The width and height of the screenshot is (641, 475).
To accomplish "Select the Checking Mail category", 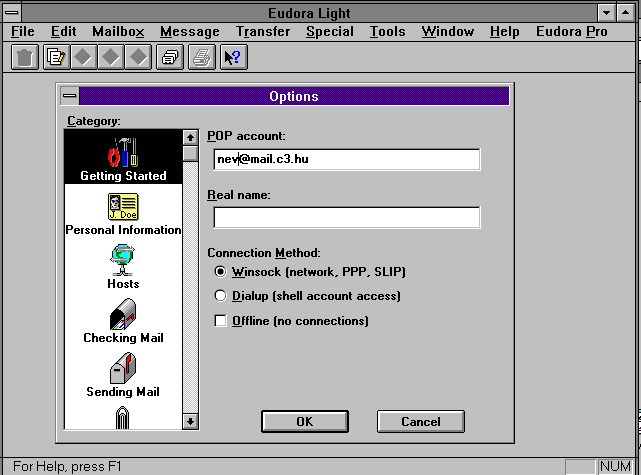I will [123, 321].
